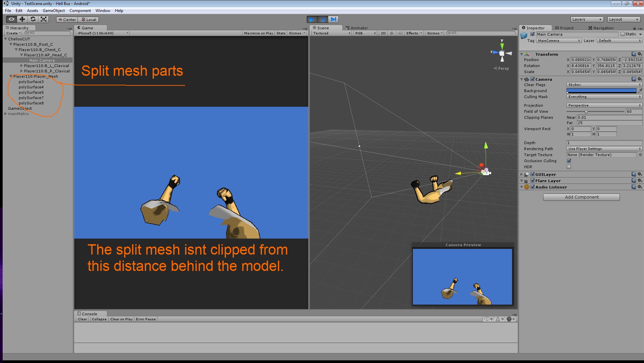Mute scene audio with the speaker icon
644x363 pixels.
(400, 33)
